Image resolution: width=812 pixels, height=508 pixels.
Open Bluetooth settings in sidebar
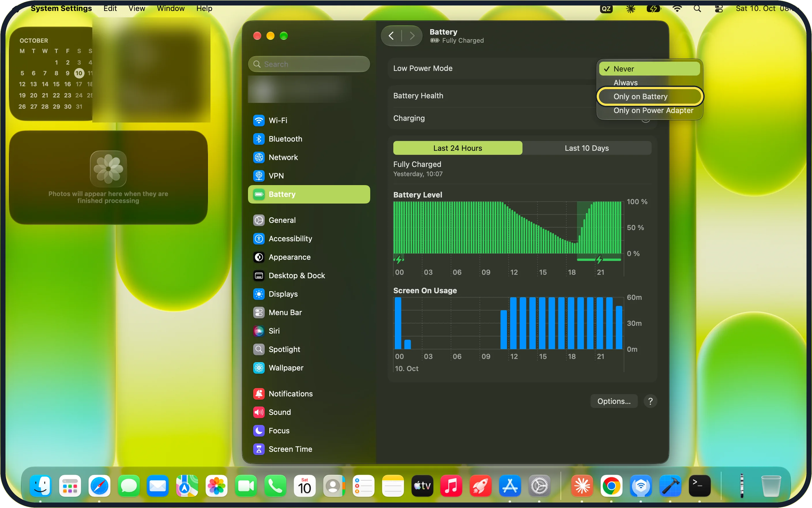click(309, 139)
